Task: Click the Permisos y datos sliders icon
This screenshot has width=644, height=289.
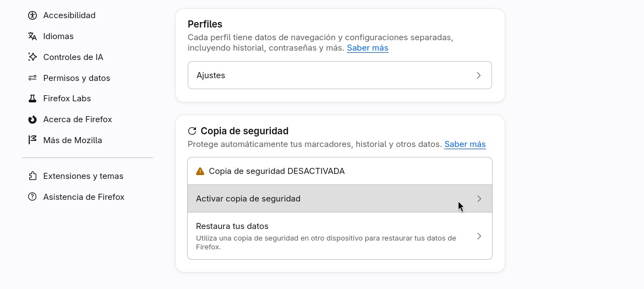Action: [x=32, y=78]
